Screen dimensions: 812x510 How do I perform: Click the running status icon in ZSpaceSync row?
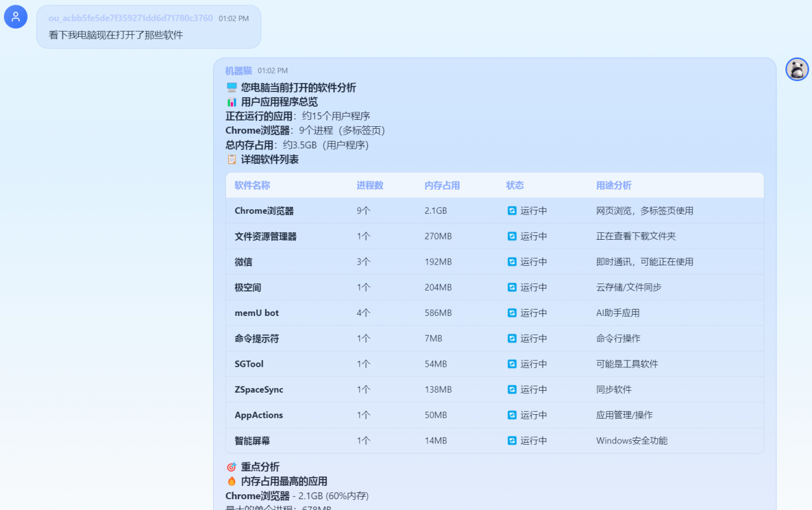point(512,389)
